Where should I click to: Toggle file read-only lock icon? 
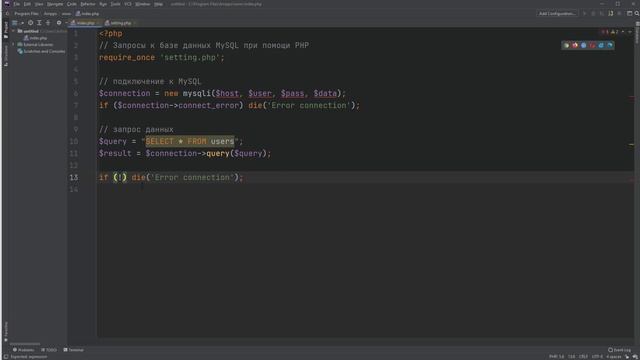(627, 357)
